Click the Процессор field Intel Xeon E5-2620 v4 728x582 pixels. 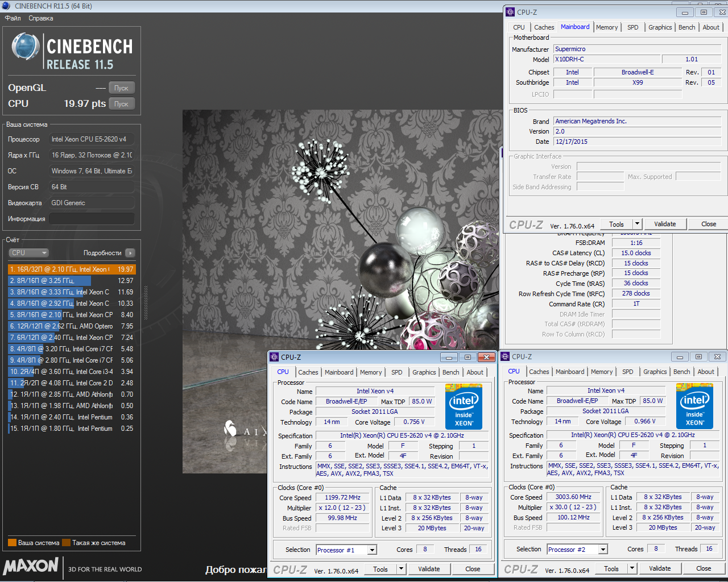click(92, 139)
